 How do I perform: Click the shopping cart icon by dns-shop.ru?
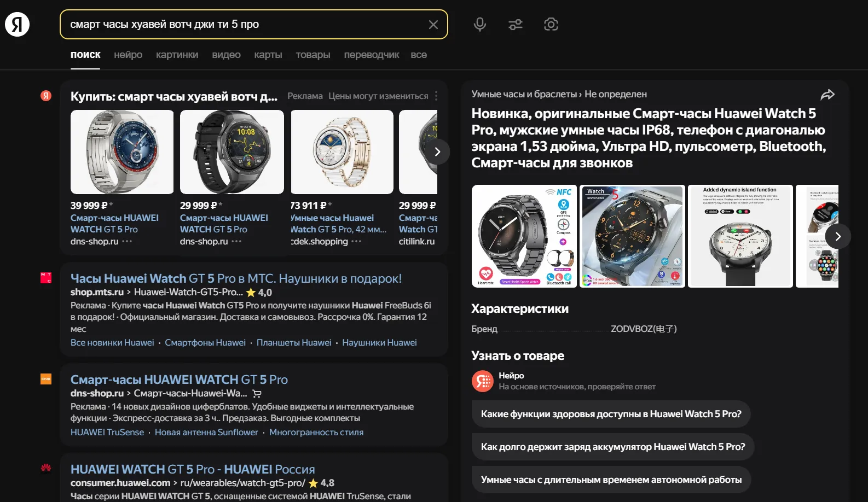[x=257, y=394]
